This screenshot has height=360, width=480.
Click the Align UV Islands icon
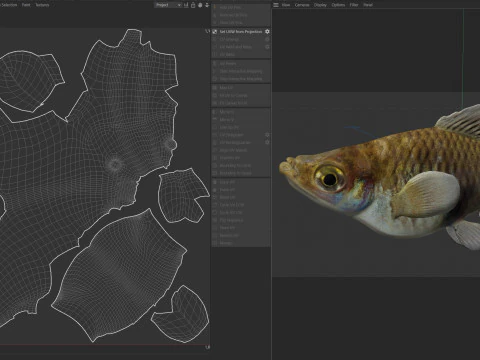coord(215,150)
